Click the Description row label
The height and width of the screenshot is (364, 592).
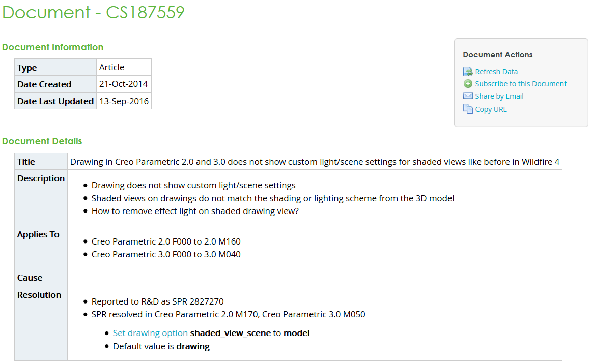[41, 178]
